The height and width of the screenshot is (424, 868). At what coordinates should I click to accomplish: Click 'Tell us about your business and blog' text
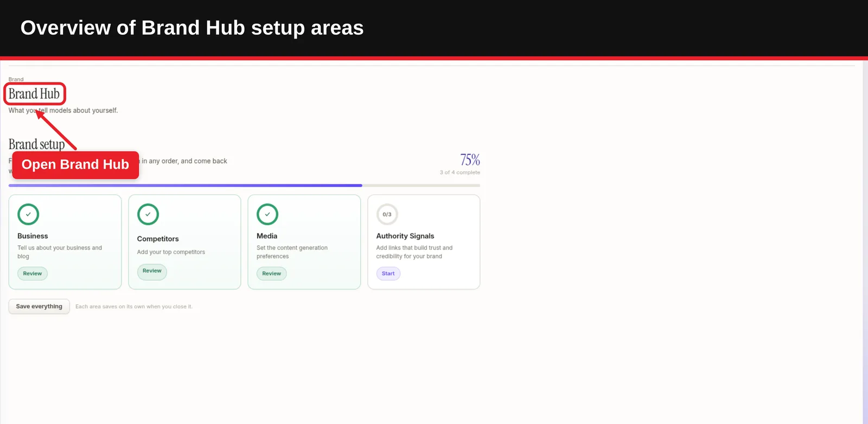(x=60, y=252)
